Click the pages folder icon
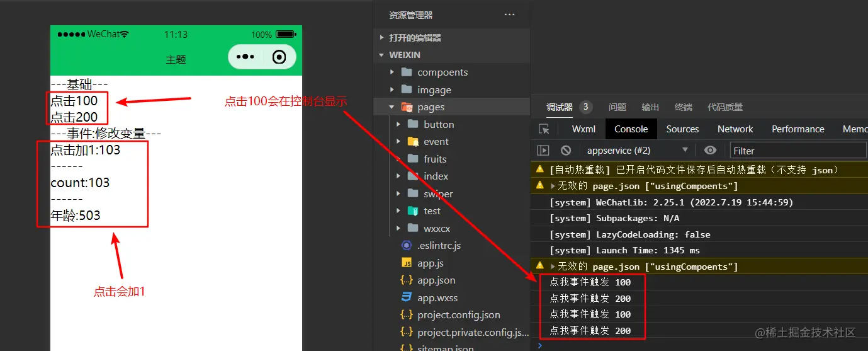This screenshot has height=351, width=868. click(x=407, y=107)
